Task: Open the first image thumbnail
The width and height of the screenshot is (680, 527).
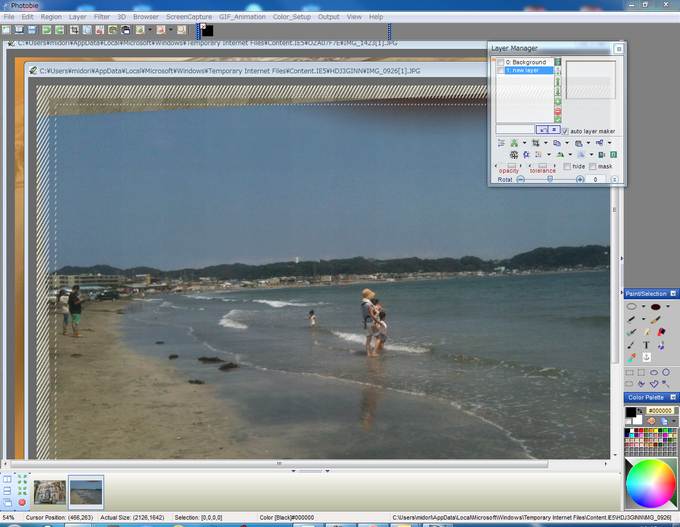Action: click(50, 492)
